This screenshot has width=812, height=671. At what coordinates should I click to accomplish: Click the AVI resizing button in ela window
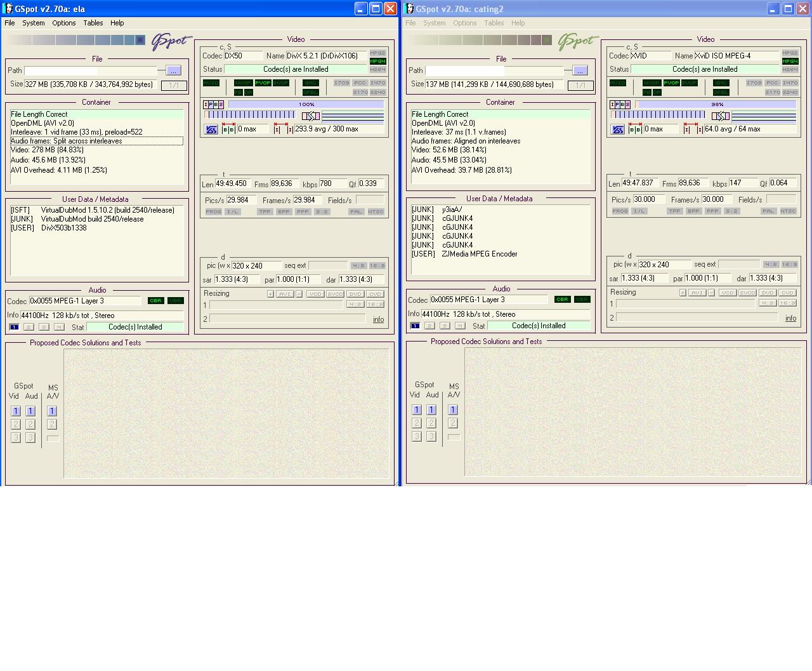pos(285,294)
